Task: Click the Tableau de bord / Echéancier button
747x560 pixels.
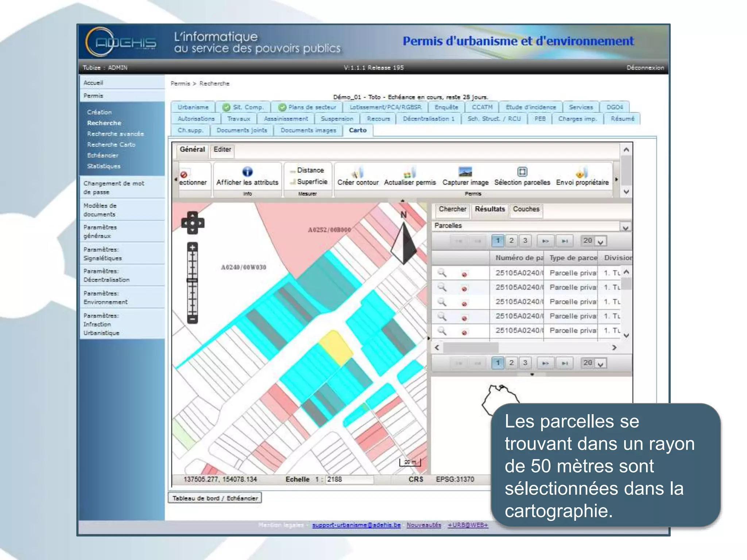Action: [215, 498]
